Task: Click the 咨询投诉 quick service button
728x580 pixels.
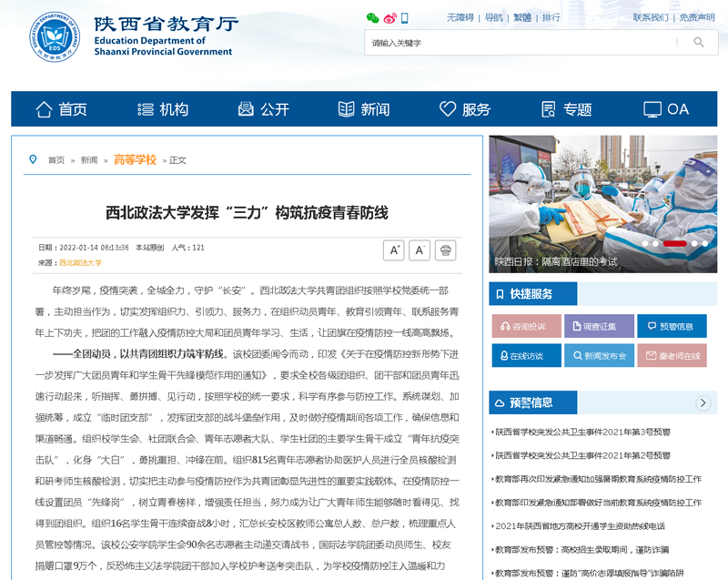Action: coord(527,326)
